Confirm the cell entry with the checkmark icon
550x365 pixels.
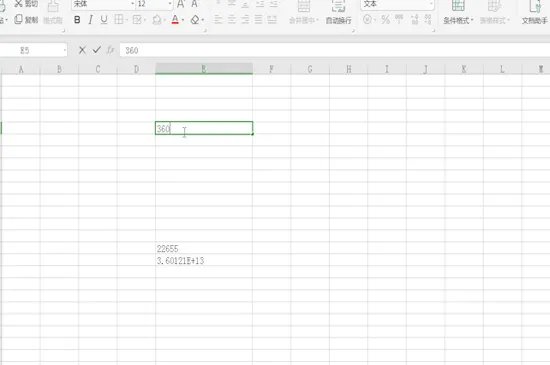tap(97, 50)
